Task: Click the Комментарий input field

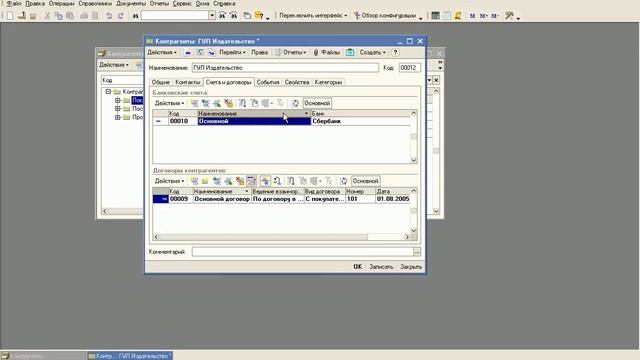Action: (x=302, y=252)
